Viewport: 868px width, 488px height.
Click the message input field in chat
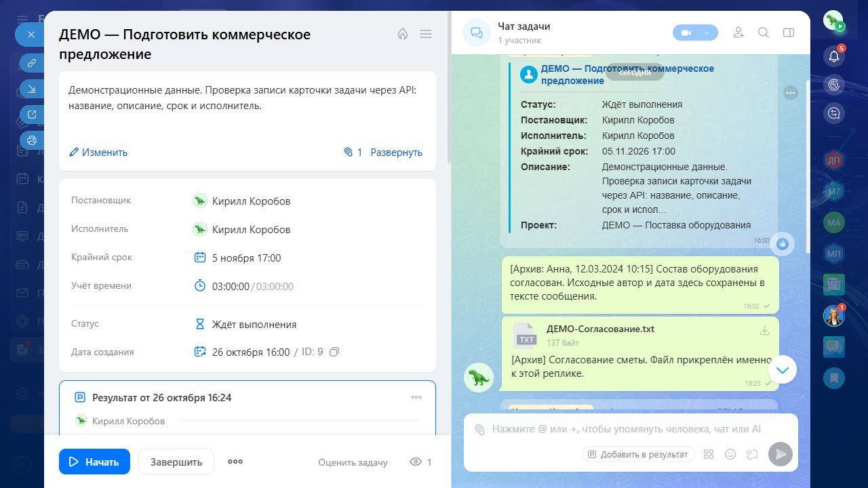tap(631, 429)
